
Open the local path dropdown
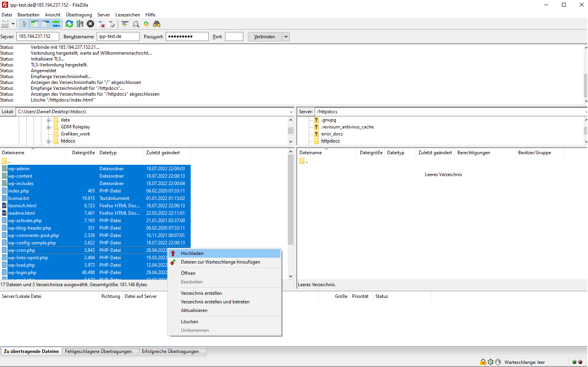[x=291, y=112]
